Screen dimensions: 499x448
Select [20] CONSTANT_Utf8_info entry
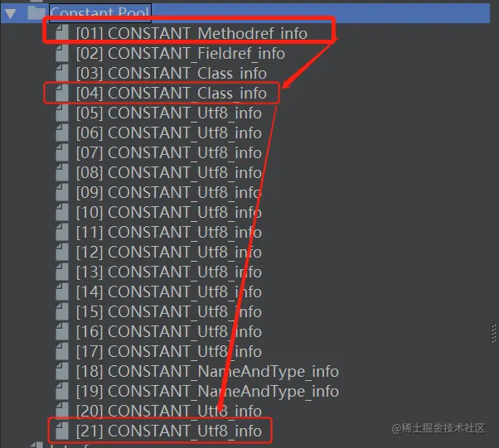(x=168, y=411)
